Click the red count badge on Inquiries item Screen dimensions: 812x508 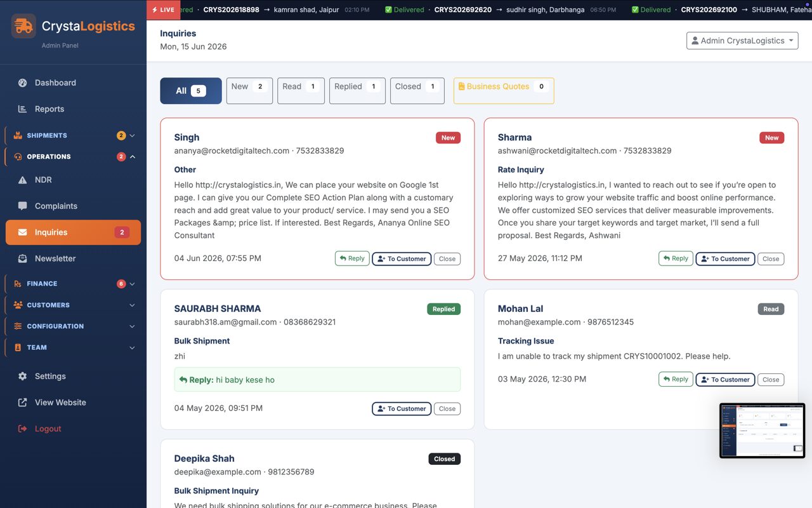[122, 232]
